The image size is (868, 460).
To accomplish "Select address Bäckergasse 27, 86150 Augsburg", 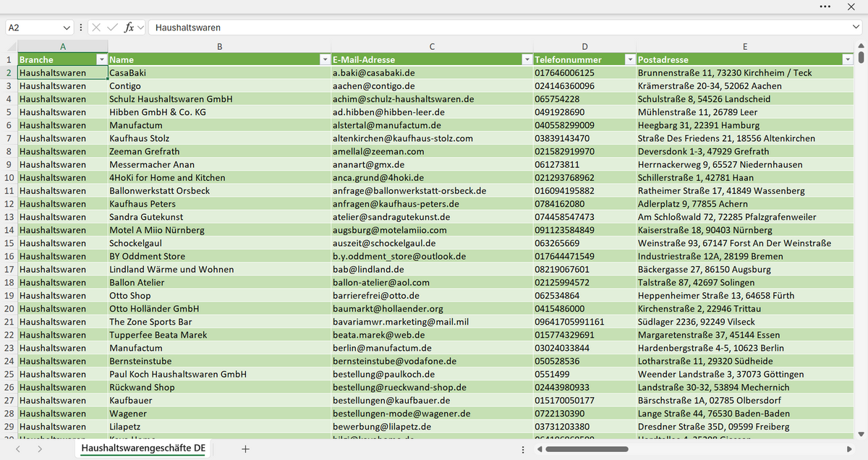I will pyautogui.click(x=745, y=269).
